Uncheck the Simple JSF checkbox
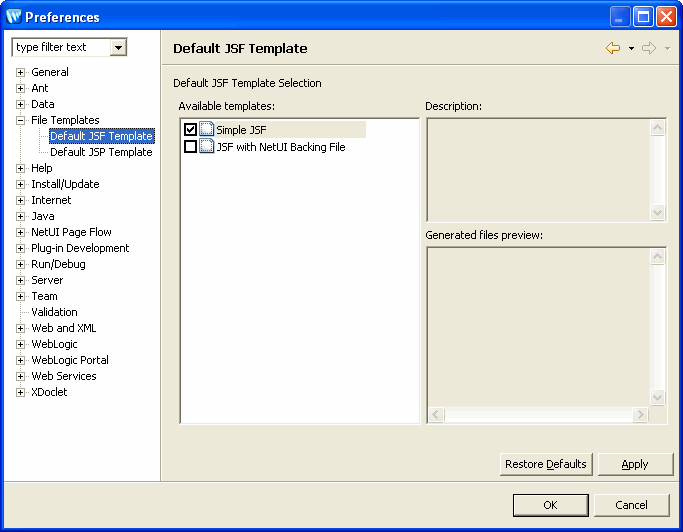683x532 pixels. click(190, 129)
